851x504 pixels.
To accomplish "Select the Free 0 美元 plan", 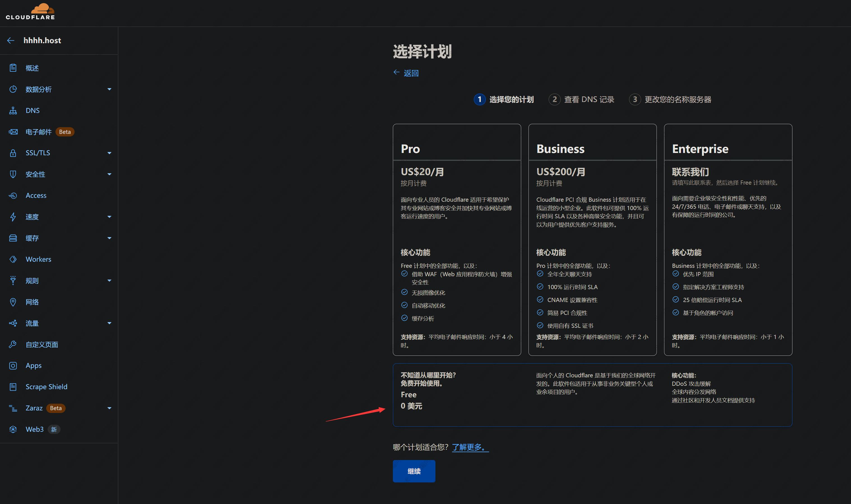I will [592, 395].
